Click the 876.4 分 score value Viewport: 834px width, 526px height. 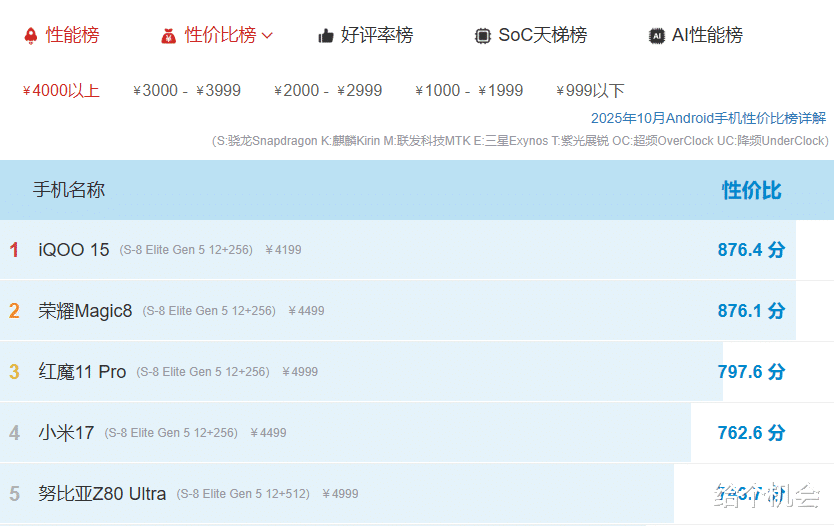coord(751,249)
